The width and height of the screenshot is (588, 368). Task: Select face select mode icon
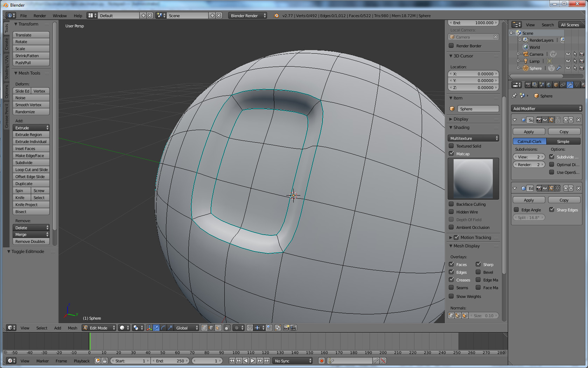[218, 328]
